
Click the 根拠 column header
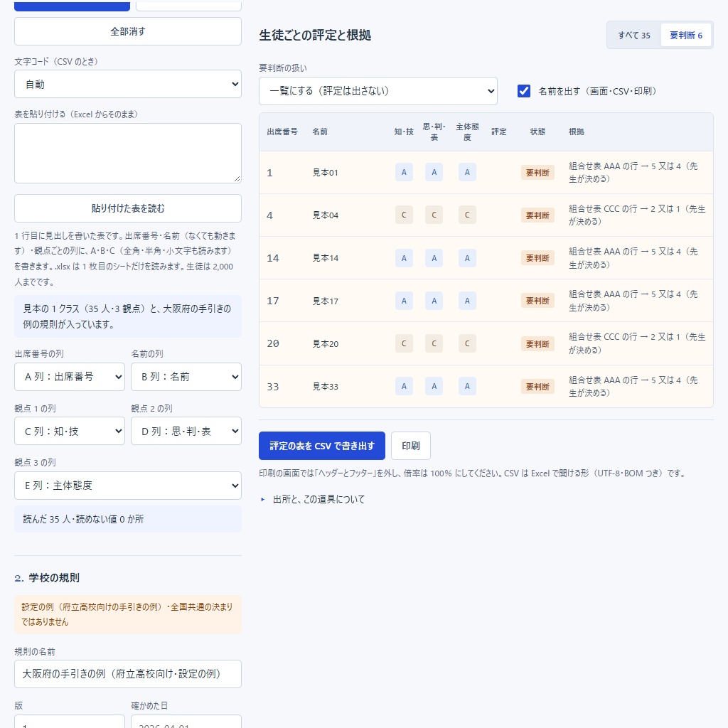(x=577, y=132)
